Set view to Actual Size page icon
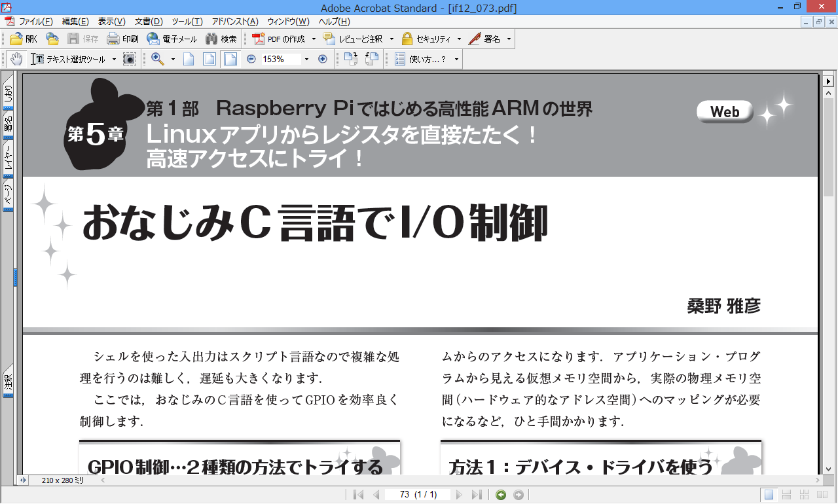This screenshot has width=838, height=504. (189, 59)
